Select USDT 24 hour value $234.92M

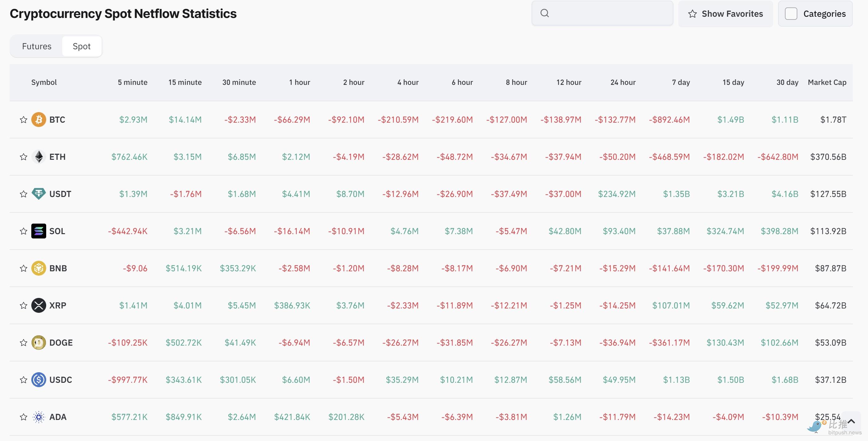tap(617, 194)
